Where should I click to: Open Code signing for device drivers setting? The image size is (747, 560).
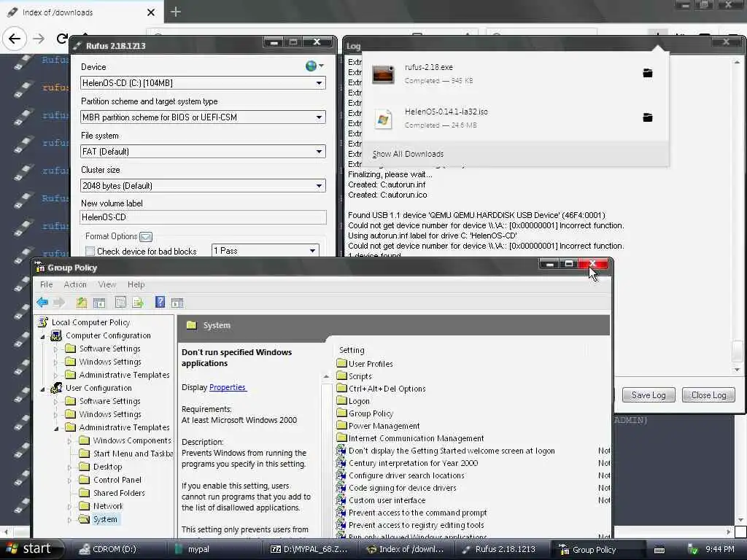coord(402,488)
